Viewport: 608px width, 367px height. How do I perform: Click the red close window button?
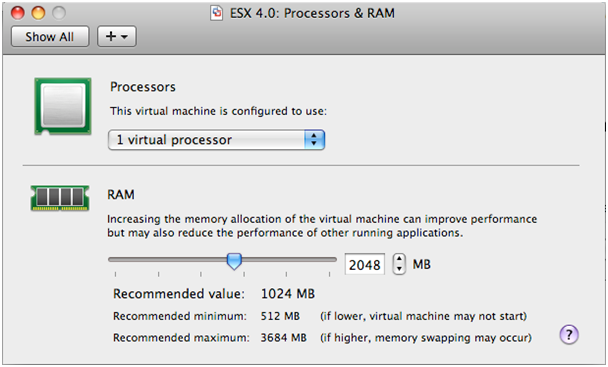pos(18,13)
